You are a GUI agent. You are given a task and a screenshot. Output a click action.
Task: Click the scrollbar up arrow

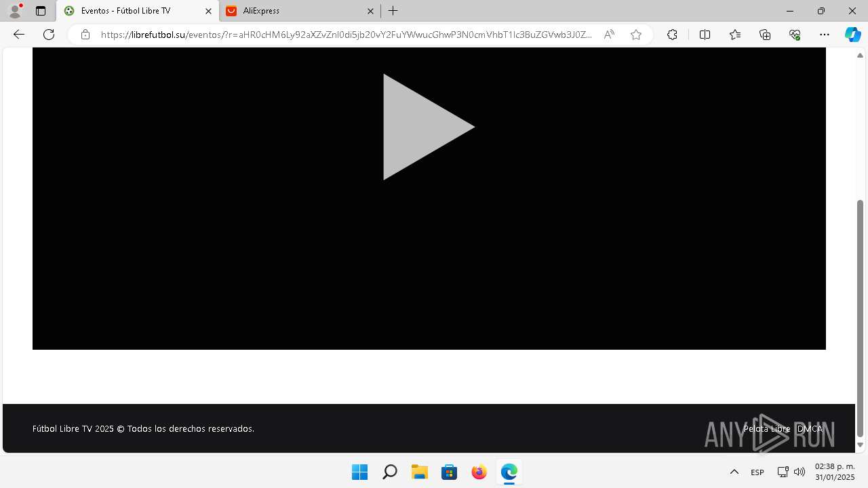pyautogui.click(x=860, y=55)
